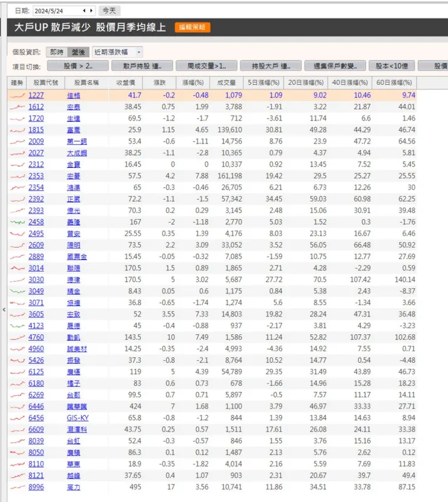Click trend sparkline for stock 3071
Image resolution: width=448 pixels, height=502 pixels.
18,303
